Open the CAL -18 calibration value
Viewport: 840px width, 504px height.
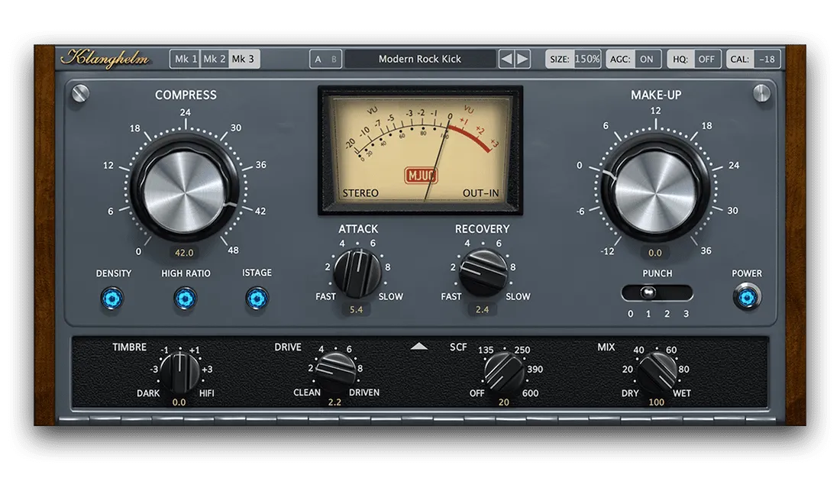tap(753, 59)
